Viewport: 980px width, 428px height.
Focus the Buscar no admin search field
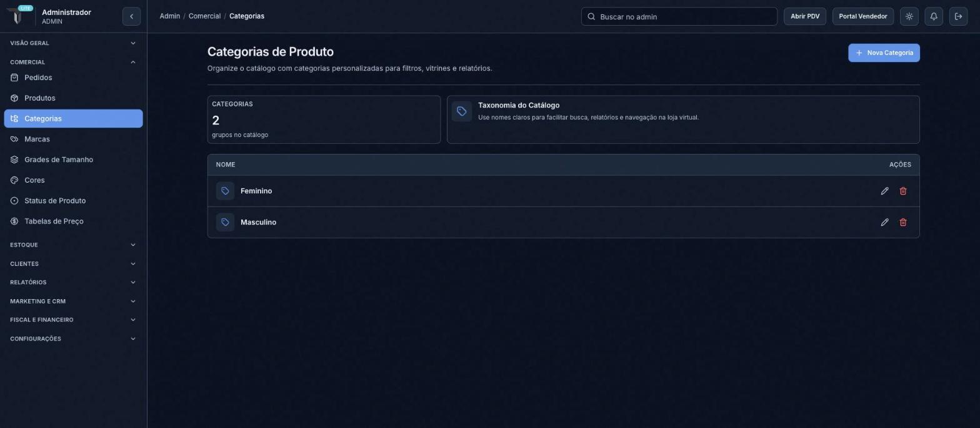(x=679, y=16)
